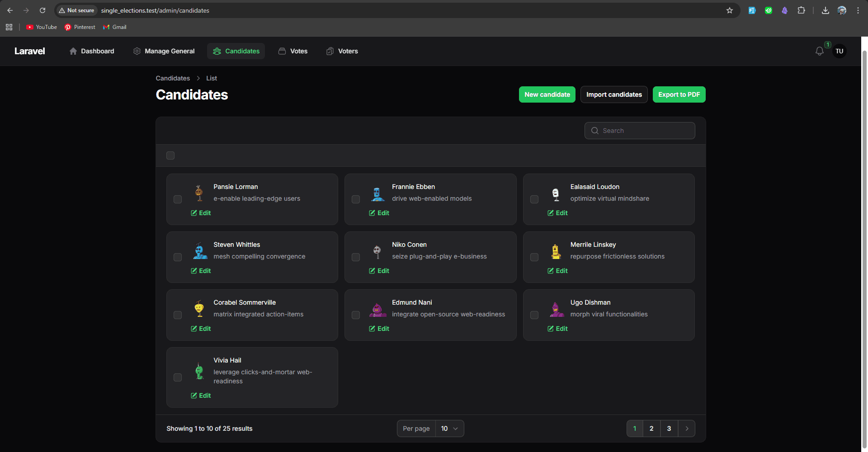Screen dimensions: 868x452
Task: Tick the select-all candidates checkbox
Action: tap(170, 155)
